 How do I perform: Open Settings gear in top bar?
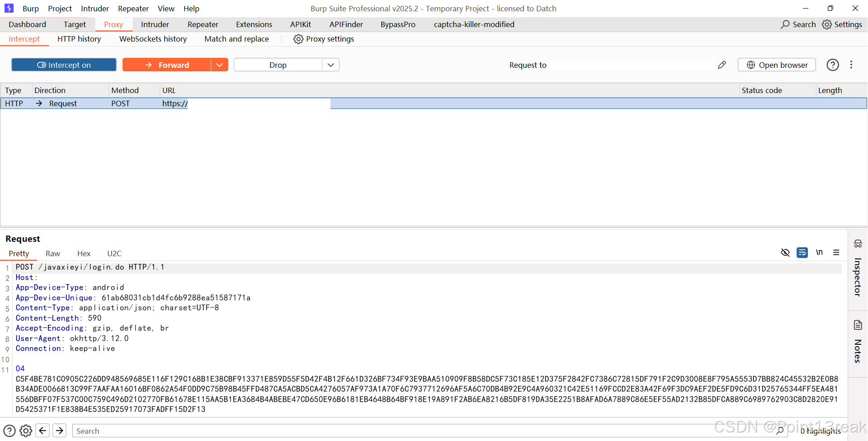827,24
